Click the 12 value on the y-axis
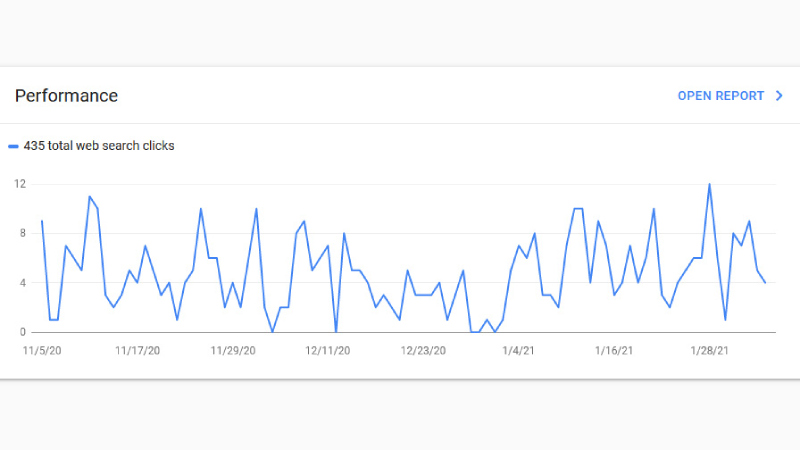Image resolution: width=800 pixels, height=450 pixels. click(20, 184)
